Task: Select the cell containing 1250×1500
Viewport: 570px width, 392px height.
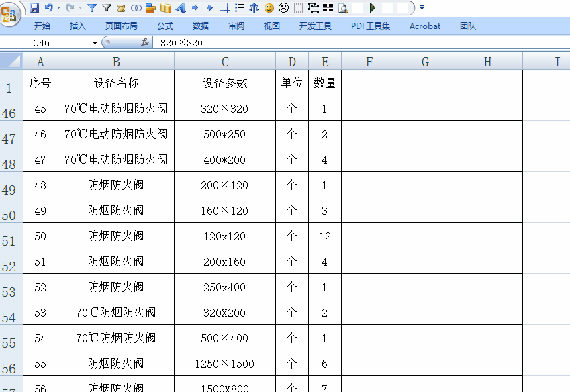Action: (x=225, y=364)
